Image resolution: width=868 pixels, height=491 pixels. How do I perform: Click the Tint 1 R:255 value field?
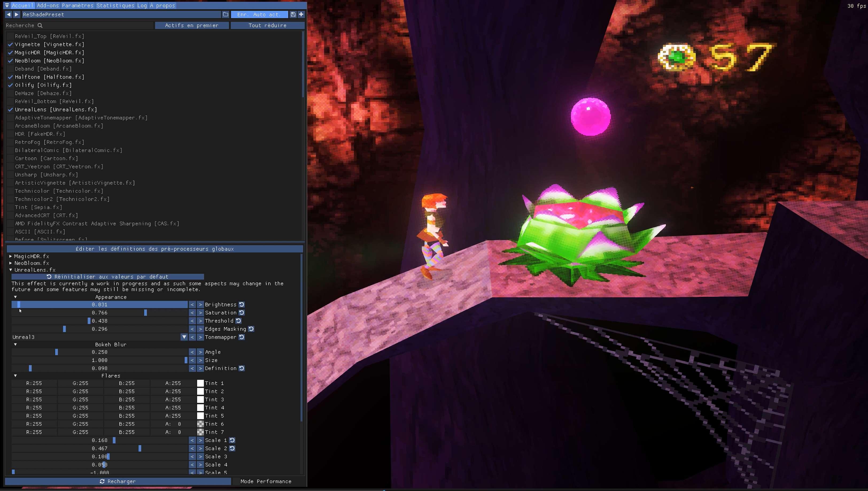pyautogui.click(x=34, y=383)
